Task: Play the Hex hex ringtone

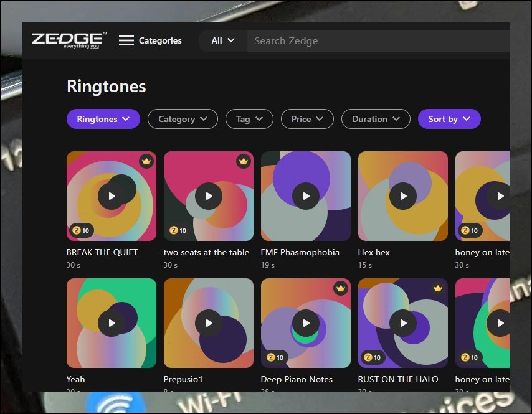Action: point(403,196)
